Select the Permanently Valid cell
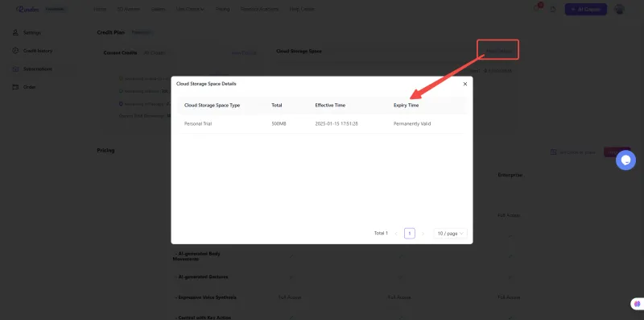Viewport: 644px width, 320px height. click(412, 123)
